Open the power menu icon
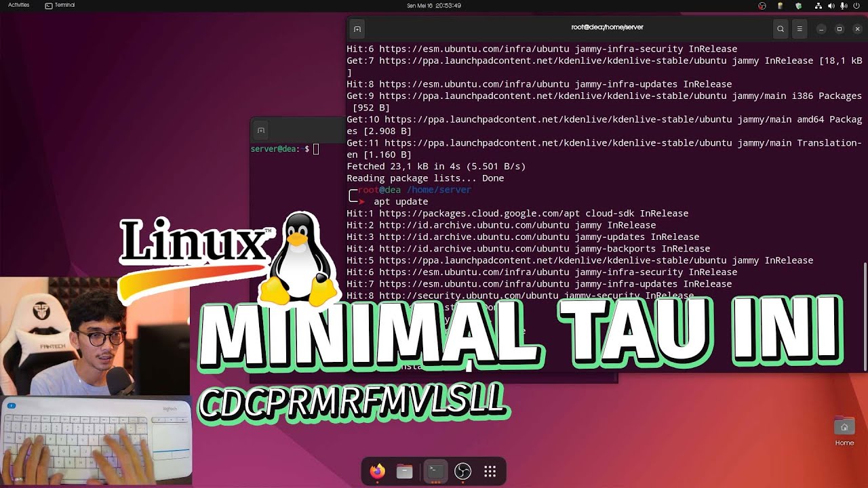This screenshot has height=488, width=868. tap(856, 5)
